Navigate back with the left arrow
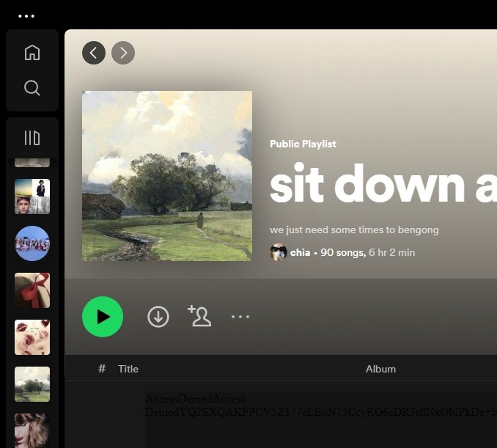Image resolution: width=497 pixels, height=448 pixels. tap(94, 53)
